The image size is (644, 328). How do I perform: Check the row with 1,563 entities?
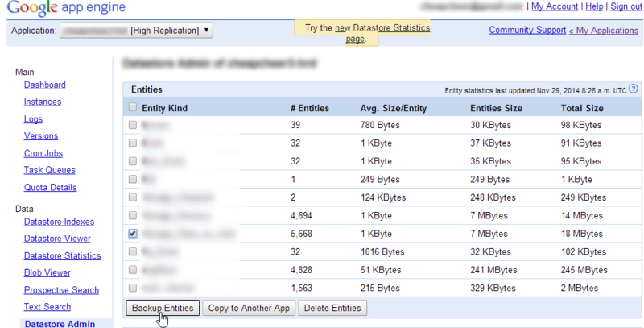132,288
